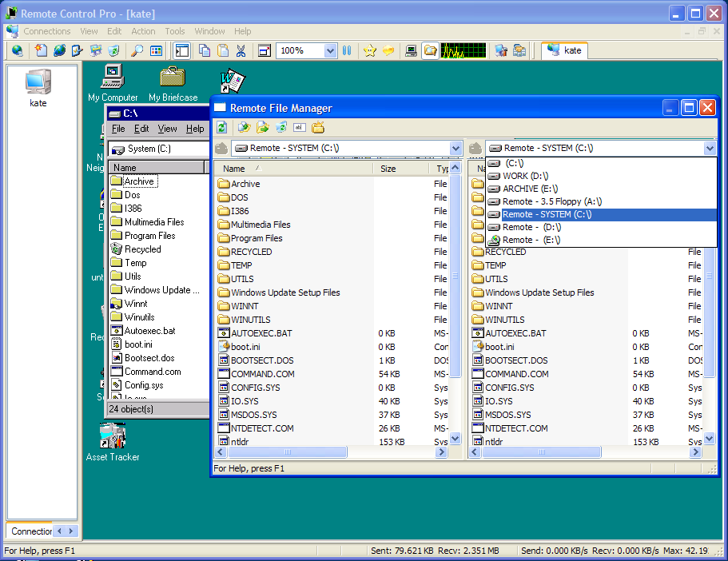728x561 pixels.
Task: Click the full screen window icon beside the zoom box
Action: click(265, 50)
